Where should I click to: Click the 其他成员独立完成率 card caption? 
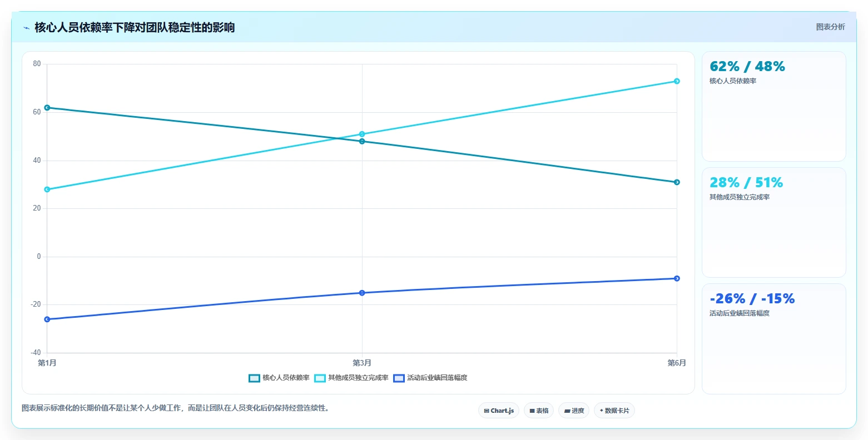click(x=740, y=197)
